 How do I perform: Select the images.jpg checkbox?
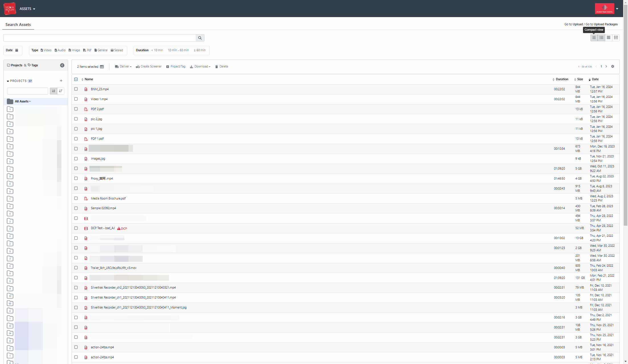pyautogui.click(x=76, y=159)
